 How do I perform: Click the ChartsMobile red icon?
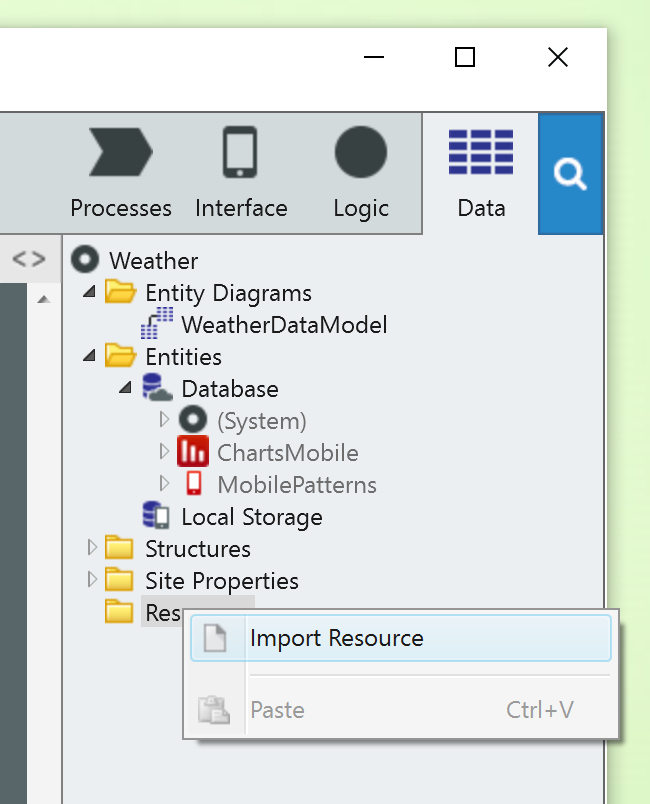pos(193,451)
